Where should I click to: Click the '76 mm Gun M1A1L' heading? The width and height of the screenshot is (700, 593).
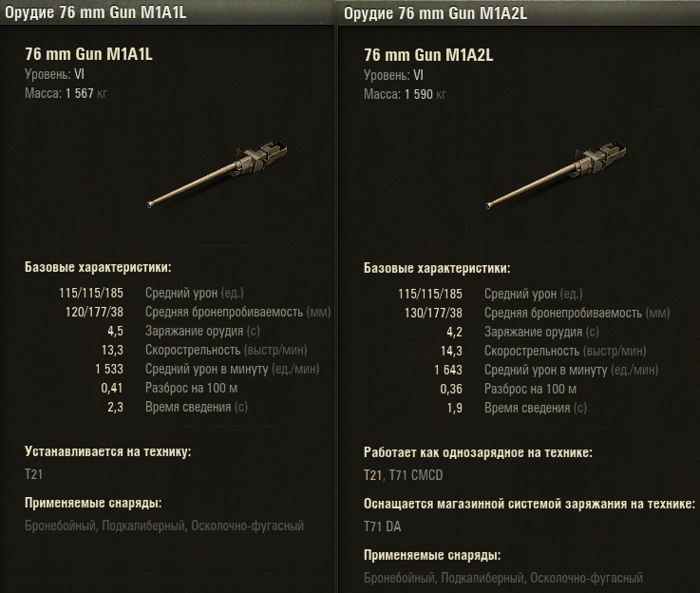point(88,54)
